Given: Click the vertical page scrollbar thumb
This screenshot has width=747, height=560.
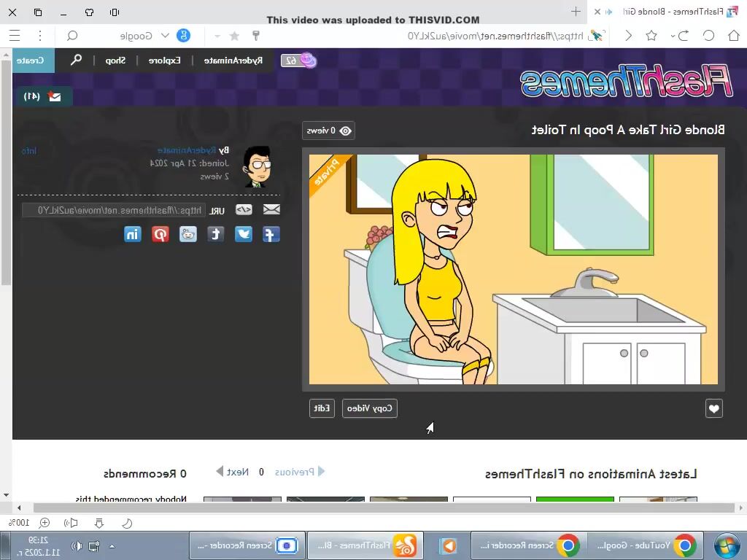Looking at the screenshot, I should (x=6, y=172).
